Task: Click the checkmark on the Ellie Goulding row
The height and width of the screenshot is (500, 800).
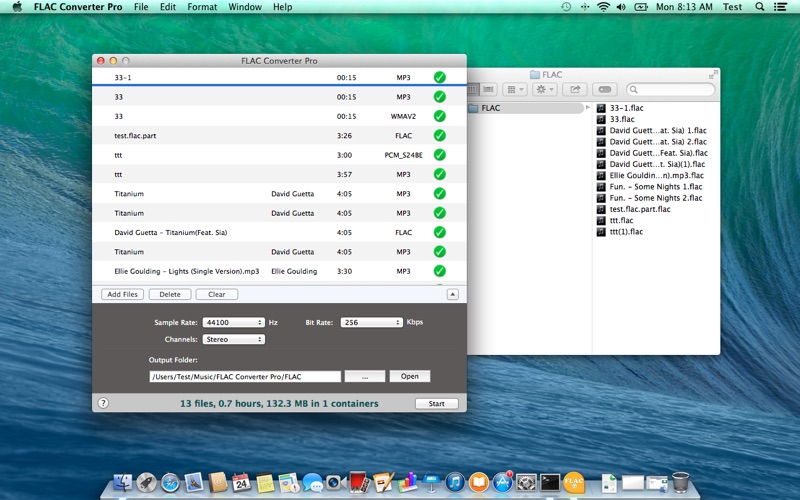Action: (x=439, y=271)
